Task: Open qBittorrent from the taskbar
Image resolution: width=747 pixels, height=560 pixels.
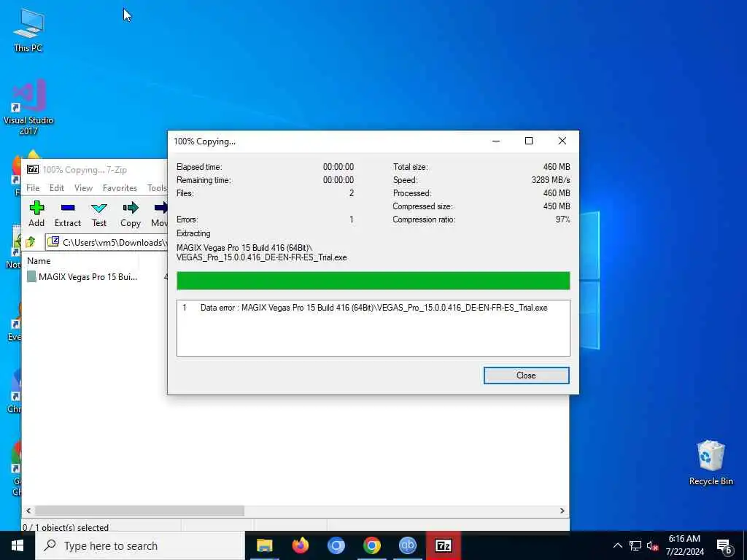Action: tap(407, 545)
